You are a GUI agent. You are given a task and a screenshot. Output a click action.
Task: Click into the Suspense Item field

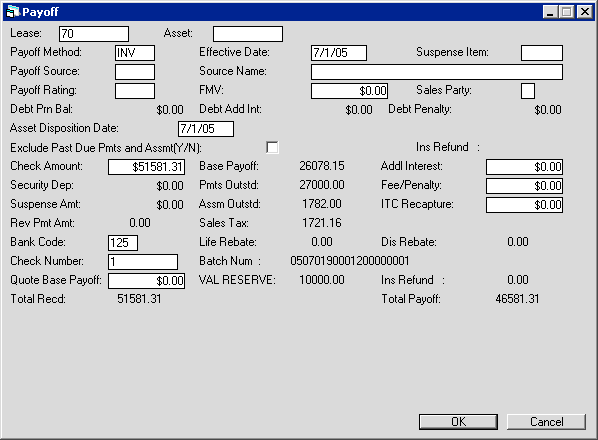(x=542, y=53)
